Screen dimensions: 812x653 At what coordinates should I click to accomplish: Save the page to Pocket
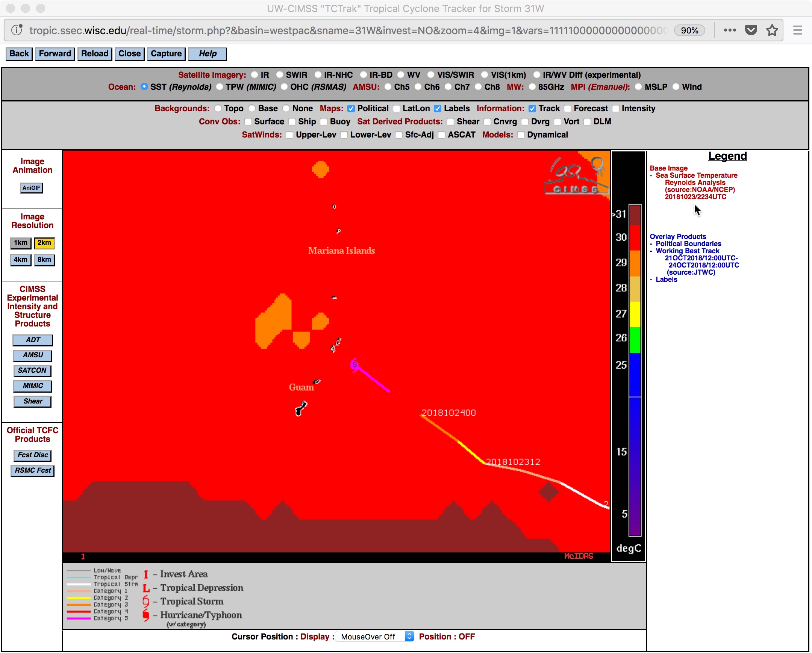751,30
